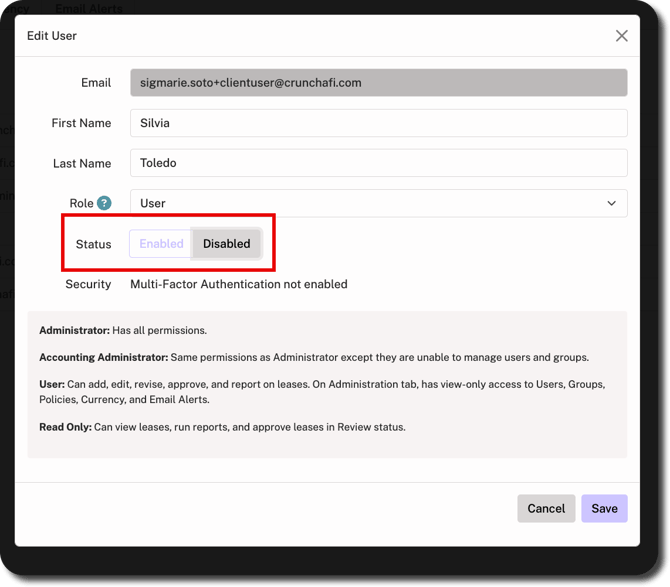Viewport: 670px width, 587px height.
Task: Set status to Disabled
Action: (x=226, y=244)
